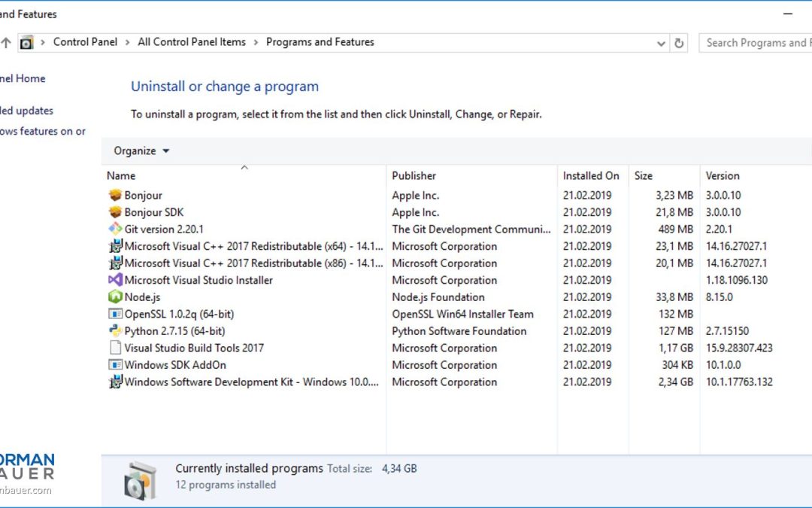Click the Visual Studio Build Tools 2017 icon

click(x=115, y=348)
